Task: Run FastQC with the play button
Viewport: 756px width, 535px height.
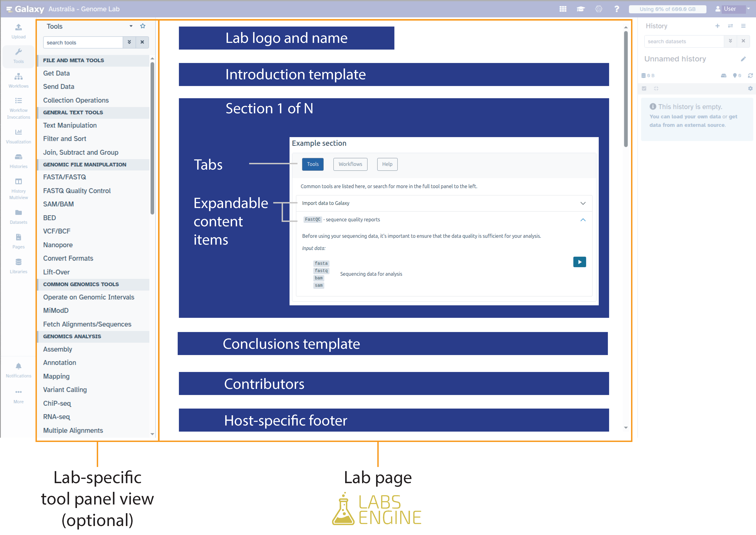Action: [580, 262]
